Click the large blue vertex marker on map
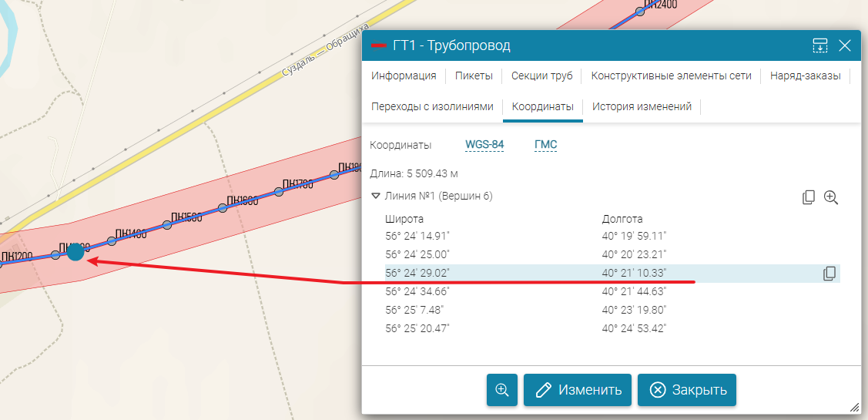The image size is (868, 420). [75, 251]
